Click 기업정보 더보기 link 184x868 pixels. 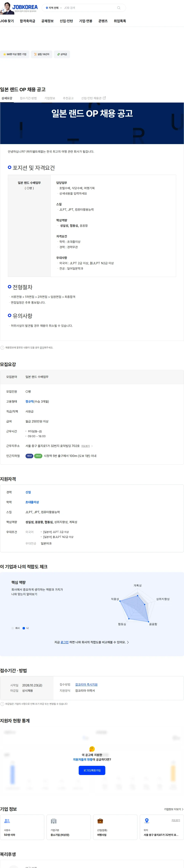tap(173, 809)
